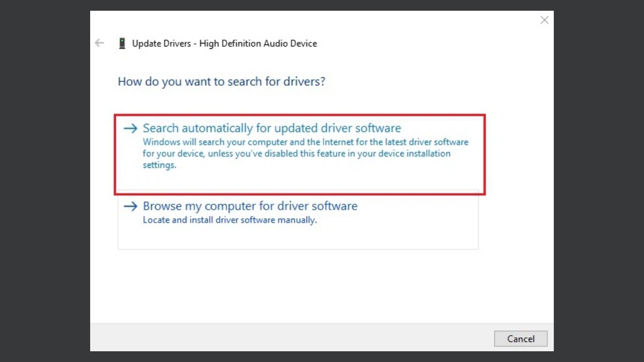Image resolution: width=644 pixels, height=362 pixels.
Task: Click the arrow icon beside Browse my computer
Action: tap(130, 206)
